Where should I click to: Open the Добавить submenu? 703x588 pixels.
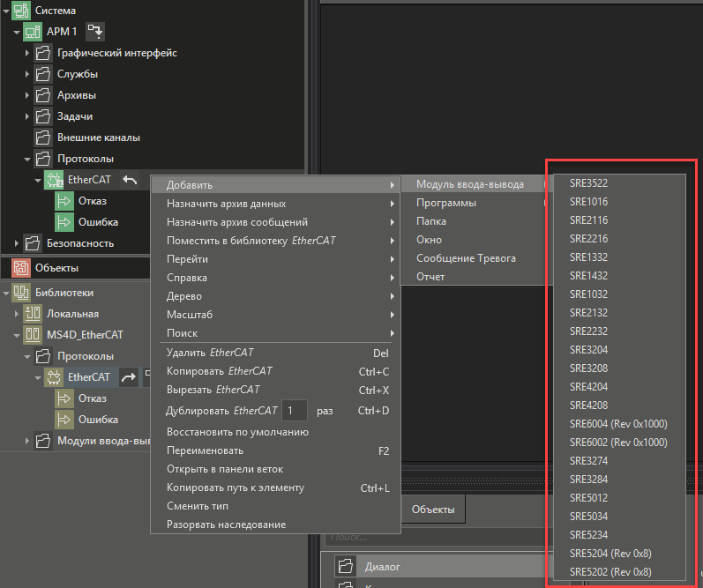pyautogui.click(x=275, y=184)
